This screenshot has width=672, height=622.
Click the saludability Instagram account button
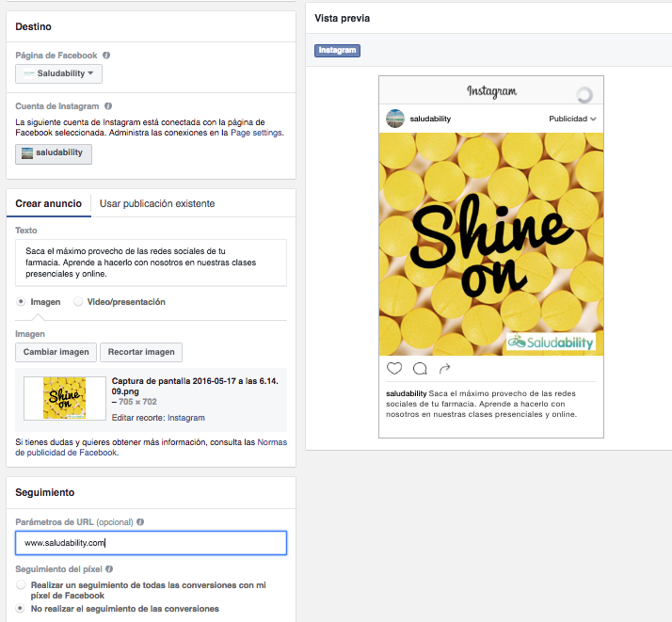(54, 153)
